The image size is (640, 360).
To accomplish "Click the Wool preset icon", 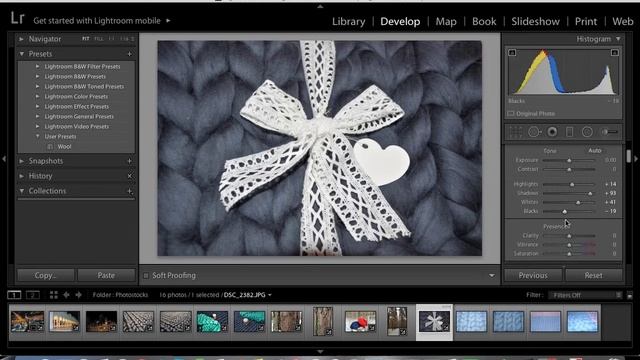I will point(50,147).
